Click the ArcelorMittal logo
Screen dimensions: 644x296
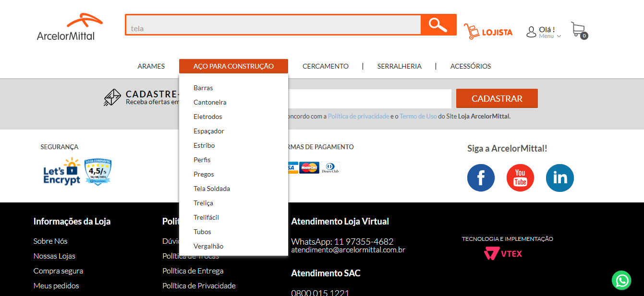(x=69, y=27)
